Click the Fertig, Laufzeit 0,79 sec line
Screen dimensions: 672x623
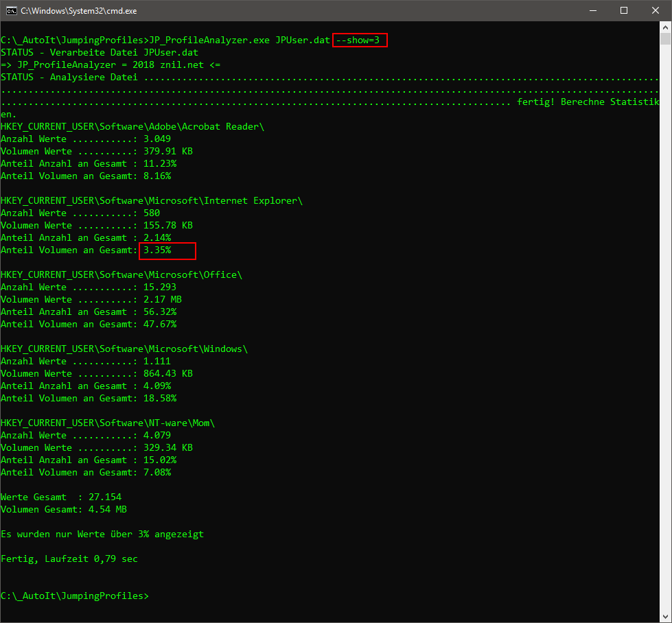coord(69,559)
